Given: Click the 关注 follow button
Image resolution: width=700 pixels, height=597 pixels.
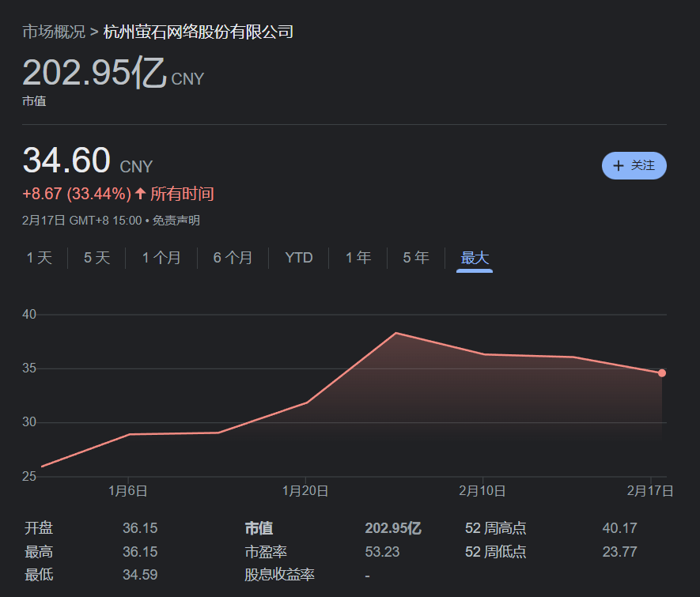Looking at the screenshot, I should coord(634,165).
